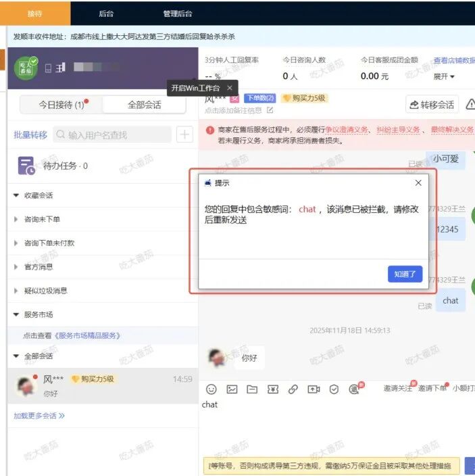Click the shield check icon in chat toolbar
Viewport: 475px width, 476px height.
click(x=334, y=389)
